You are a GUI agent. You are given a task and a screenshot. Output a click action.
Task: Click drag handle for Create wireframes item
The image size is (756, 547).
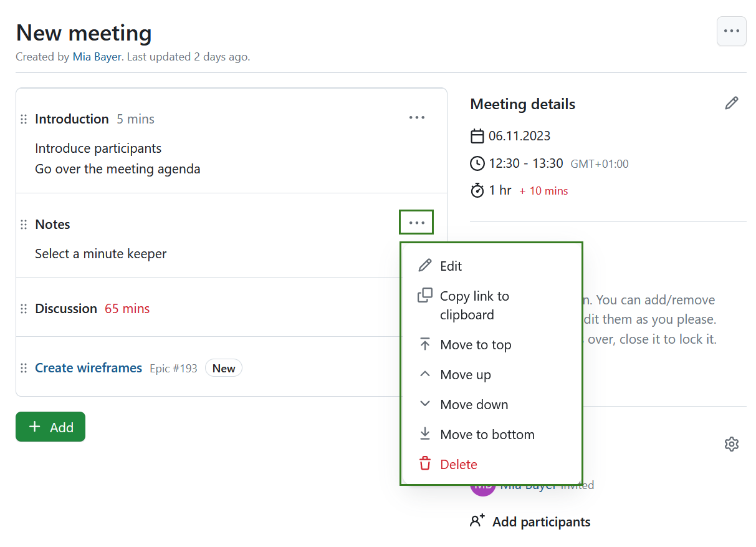pos(24,368)
